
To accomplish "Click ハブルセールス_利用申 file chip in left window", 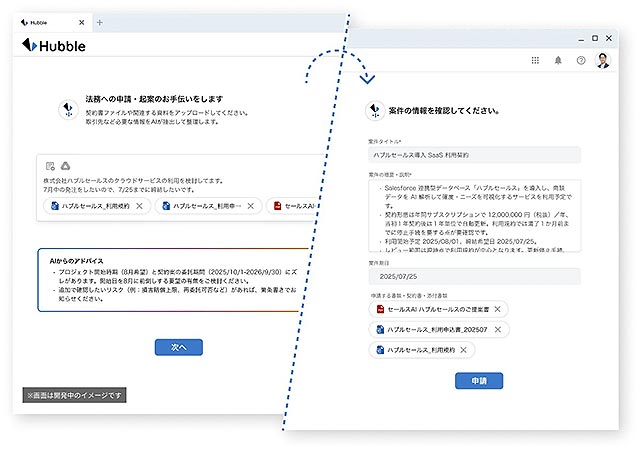I will click(209, 206).
